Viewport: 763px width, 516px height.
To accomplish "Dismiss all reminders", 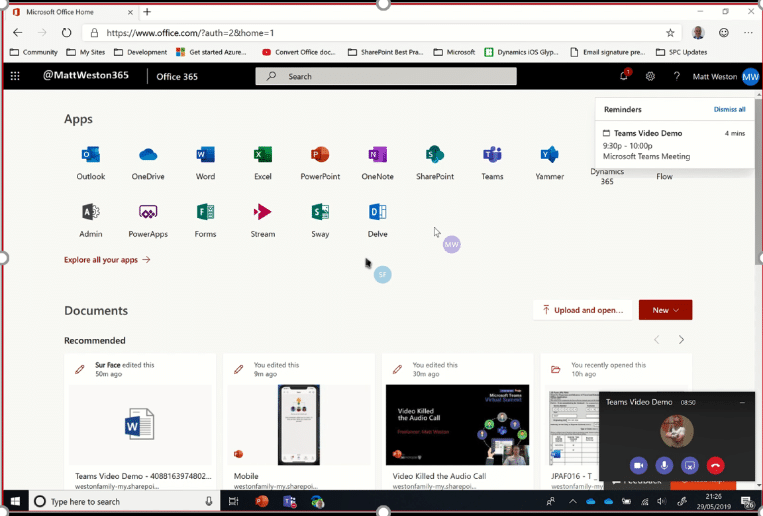I will coord(729,110).
